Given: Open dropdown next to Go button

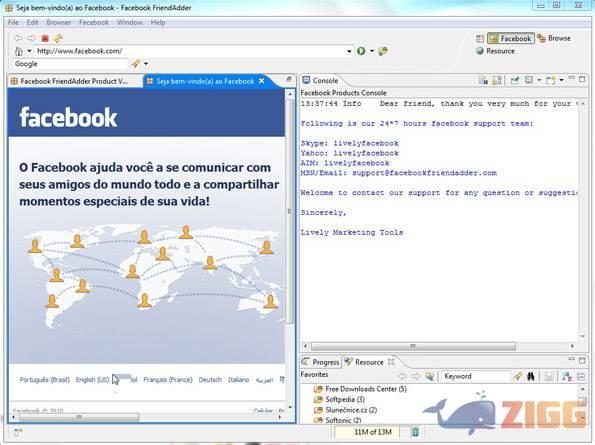Looking at the screenshot, I should tap(372, 51).
